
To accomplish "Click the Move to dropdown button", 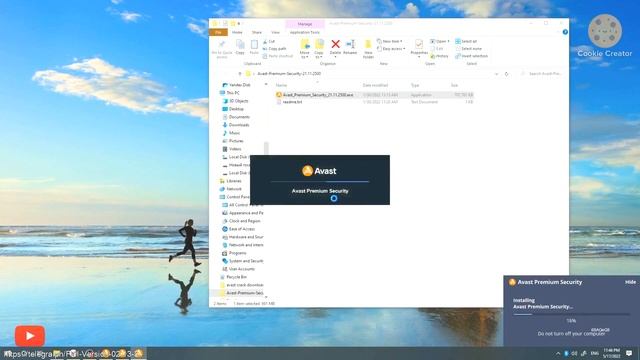I will point(304,49).
